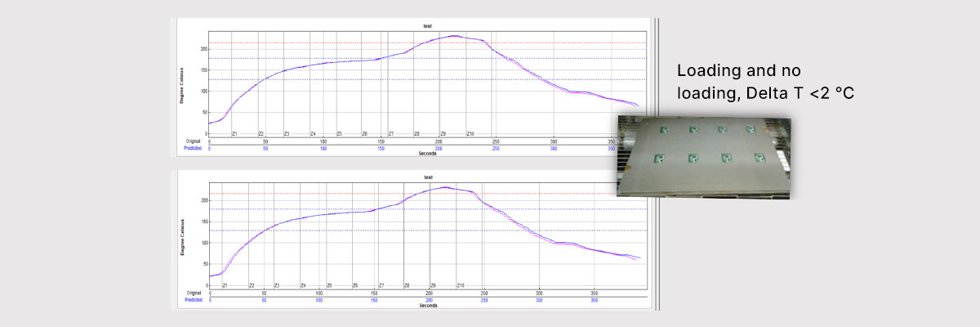Click the Z1 zone marker in top chart
The image size is (980, 327).
point(234,134)
